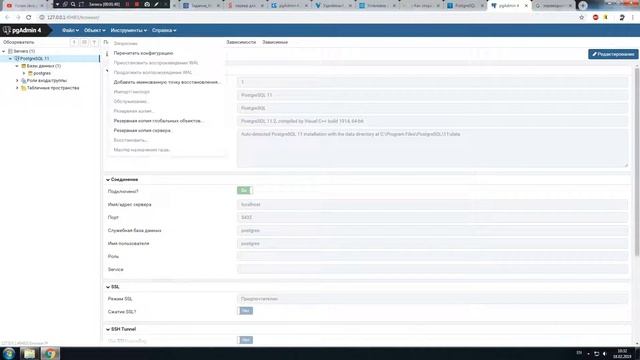Click the recorder magnifier icon

point(73,4)
